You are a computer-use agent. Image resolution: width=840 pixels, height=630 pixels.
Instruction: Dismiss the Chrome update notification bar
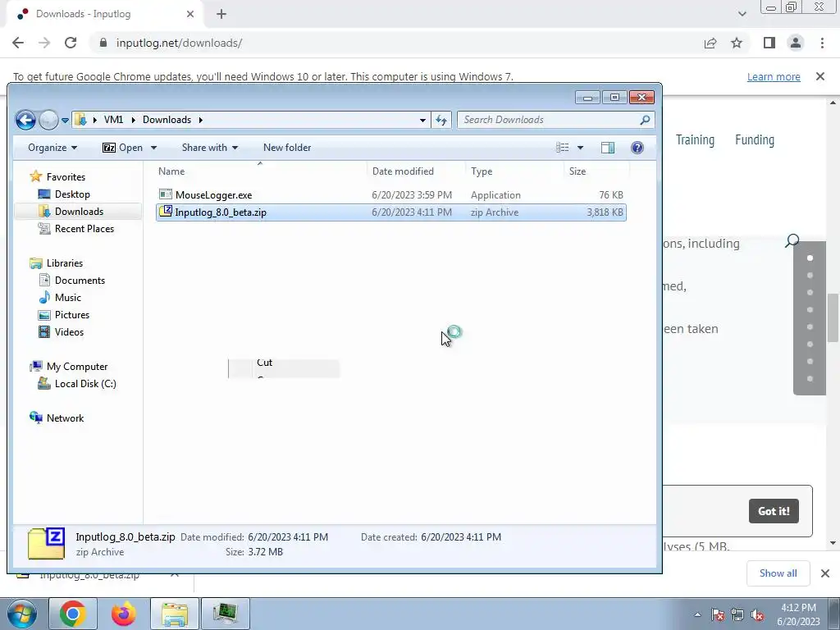pos(820,76)
